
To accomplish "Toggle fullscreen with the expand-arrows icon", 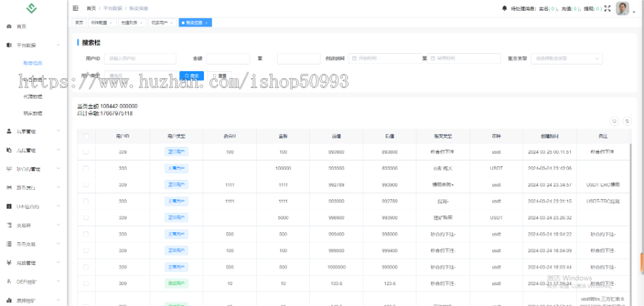I will point(608,8).
